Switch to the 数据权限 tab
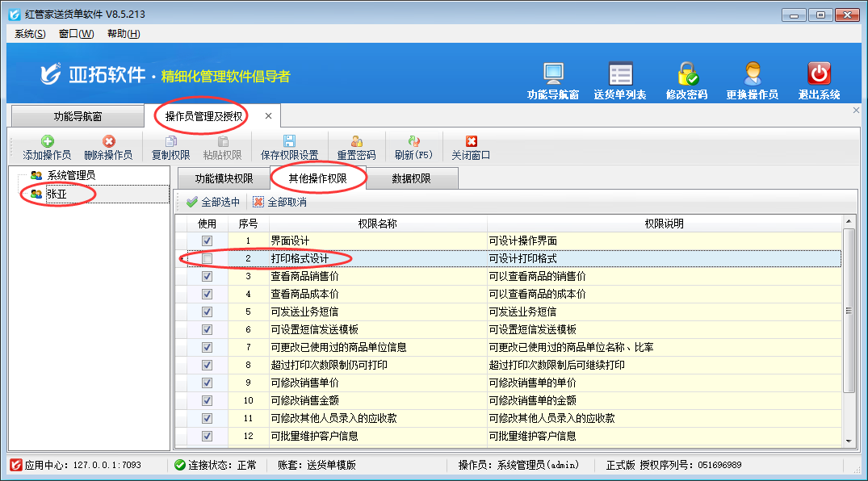Viewport: 868px width, 481px height. click(411, 179)
